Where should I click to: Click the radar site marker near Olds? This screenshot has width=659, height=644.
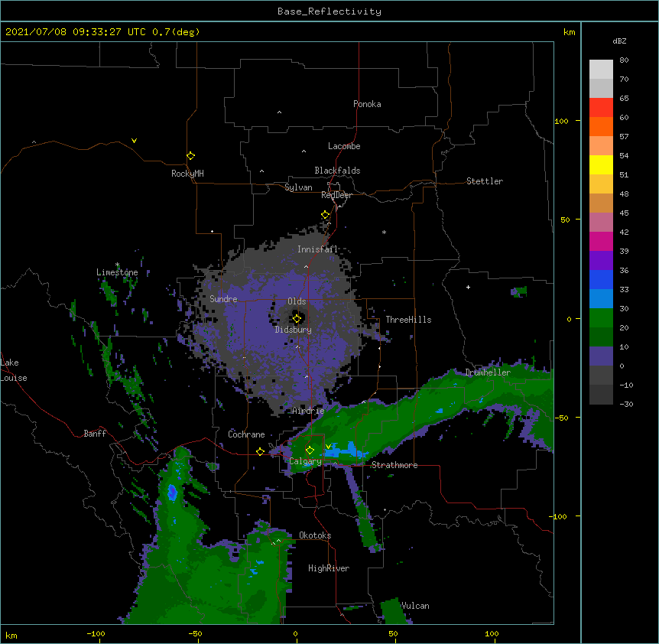tap(297, 319)
